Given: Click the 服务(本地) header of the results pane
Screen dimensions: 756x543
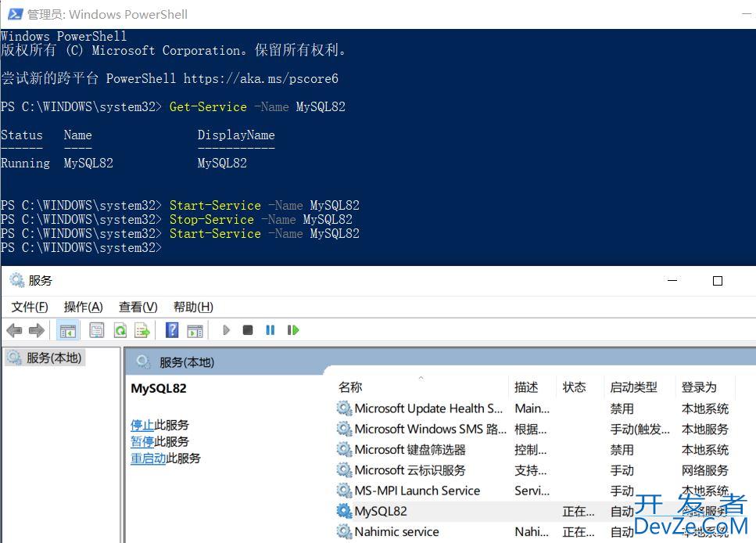Looking at the screenshot, I should [x=187, y=362].
